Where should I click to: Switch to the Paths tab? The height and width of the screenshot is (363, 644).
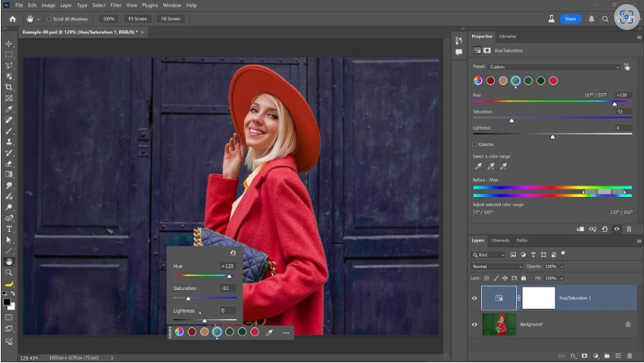[522, 241]
